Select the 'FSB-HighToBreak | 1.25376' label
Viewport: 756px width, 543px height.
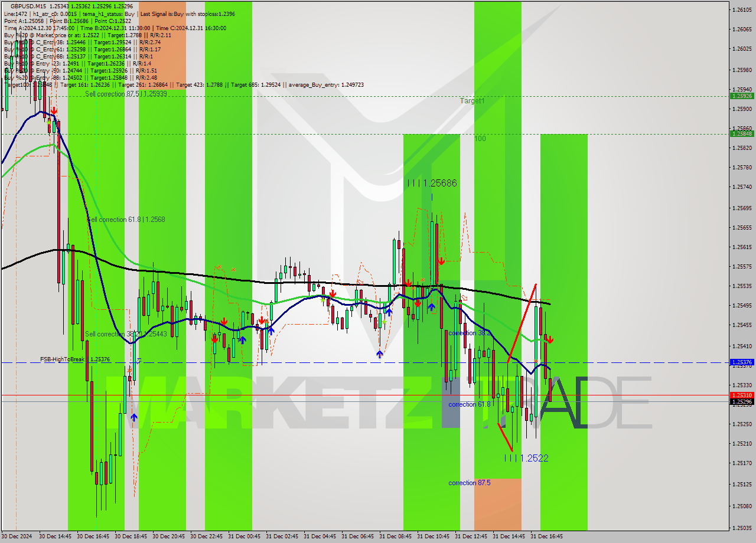pos(75,359)
